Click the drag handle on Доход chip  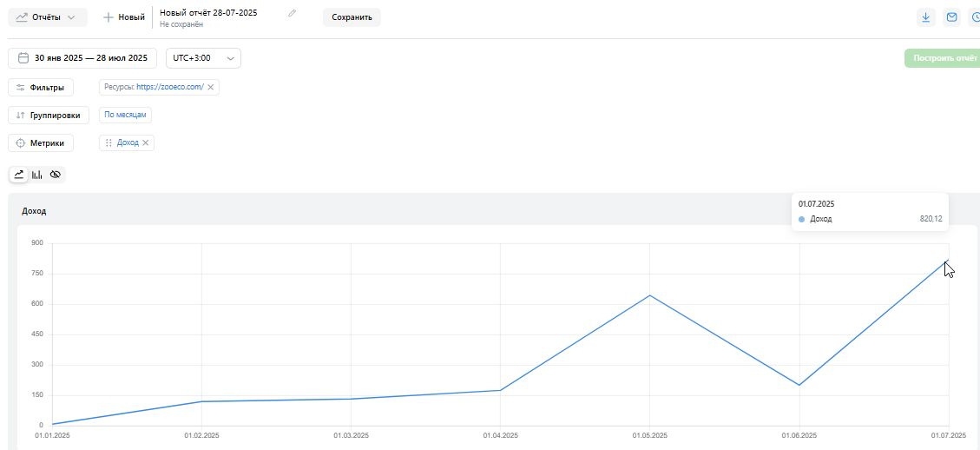pos(109,143)
